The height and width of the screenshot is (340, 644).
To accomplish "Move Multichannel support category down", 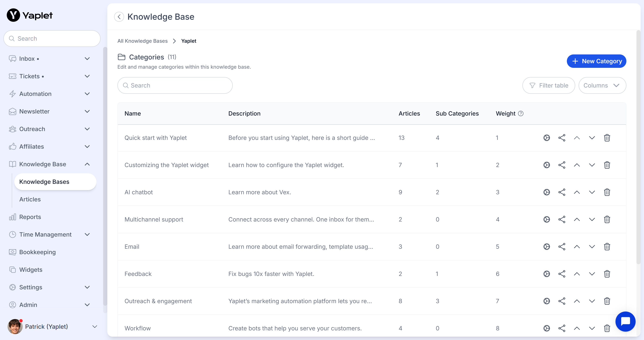I will [x=592, y=219].
